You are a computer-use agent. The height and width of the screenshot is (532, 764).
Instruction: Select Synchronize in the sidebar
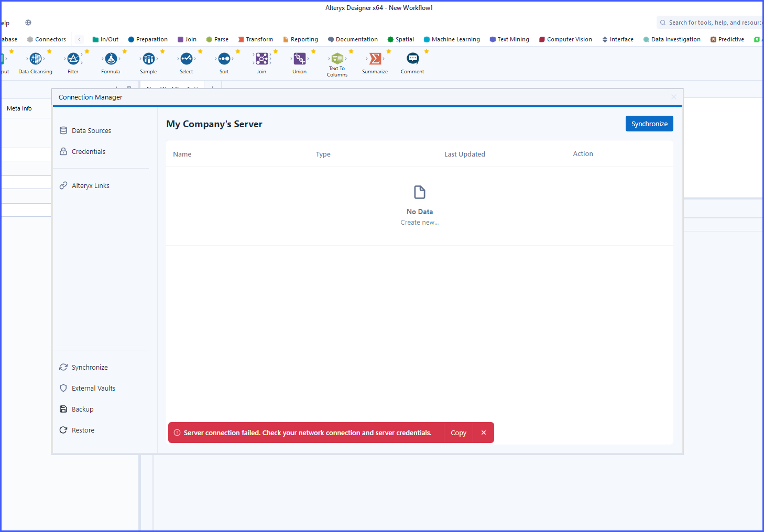pyautogui.click(x=84, y=367)
